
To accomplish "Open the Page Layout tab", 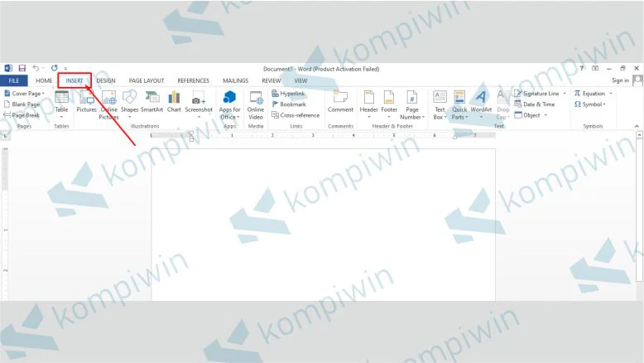I will click(x=147, y=80).
